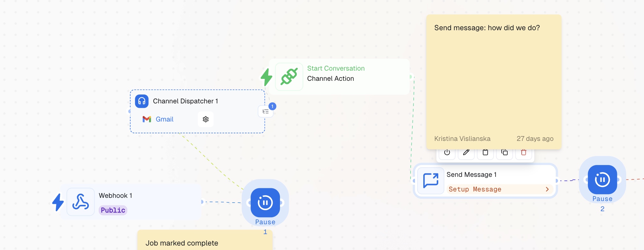
Task: Toggle the Send Message 1 power button
Action: click(447, 152)
